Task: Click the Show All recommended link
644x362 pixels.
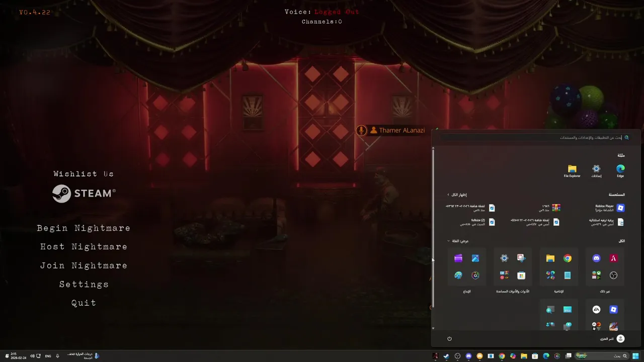Action: (x=457, y=195)
